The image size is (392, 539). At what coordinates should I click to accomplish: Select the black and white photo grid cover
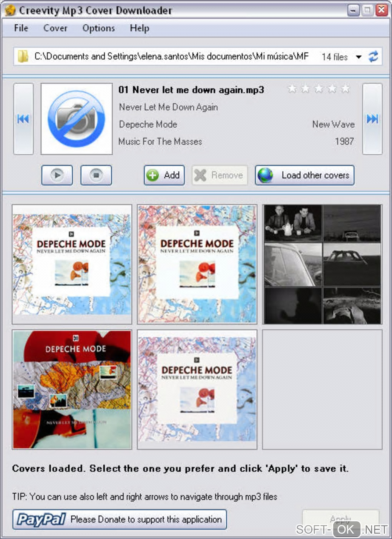click(322, 264)
